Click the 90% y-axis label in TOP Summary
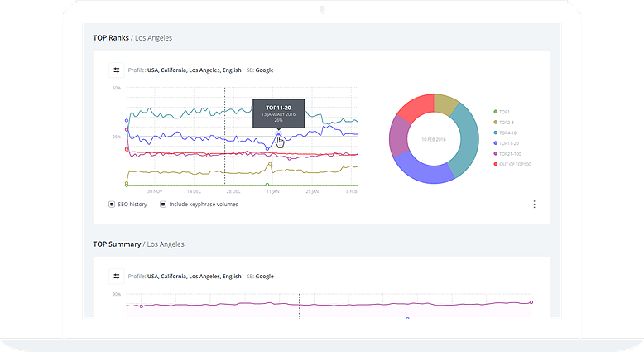This screenshot has height=352, width=644. (x=117, y=295)
